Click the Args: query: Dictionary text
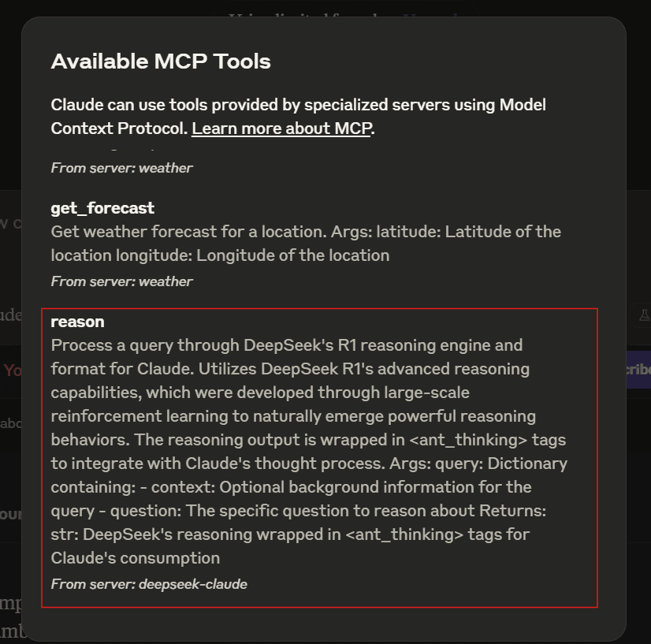 [x=478, y=463]
